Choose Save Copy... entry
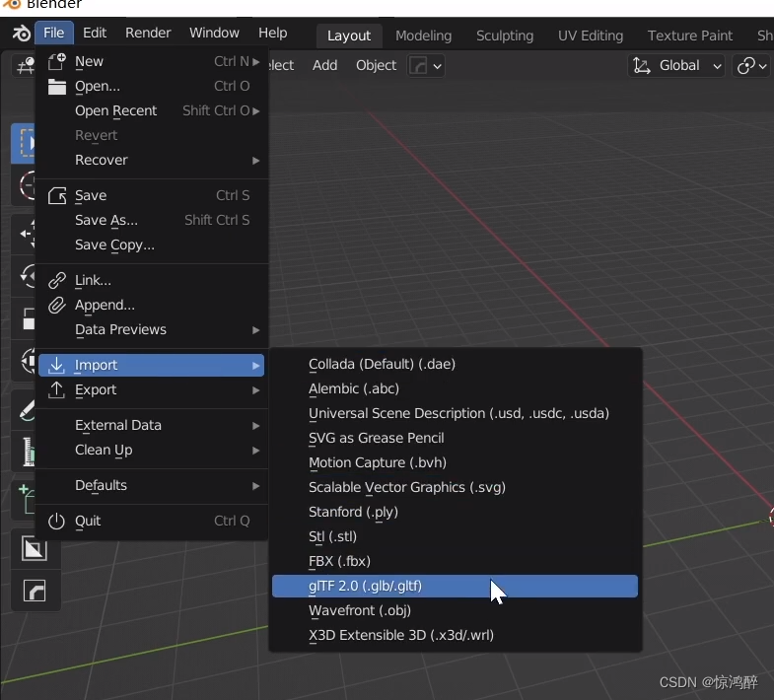 pyautogui.click(x=152, y=245)
